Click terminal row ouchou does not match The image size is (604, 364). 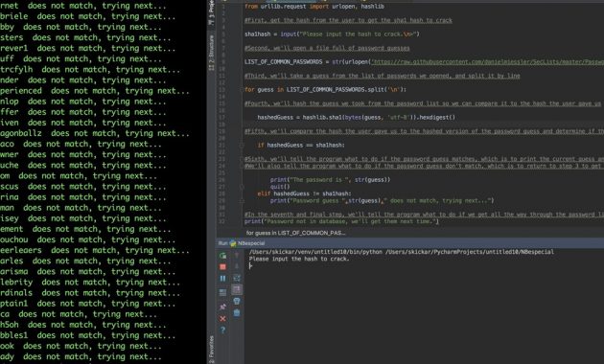coord(88,239)
